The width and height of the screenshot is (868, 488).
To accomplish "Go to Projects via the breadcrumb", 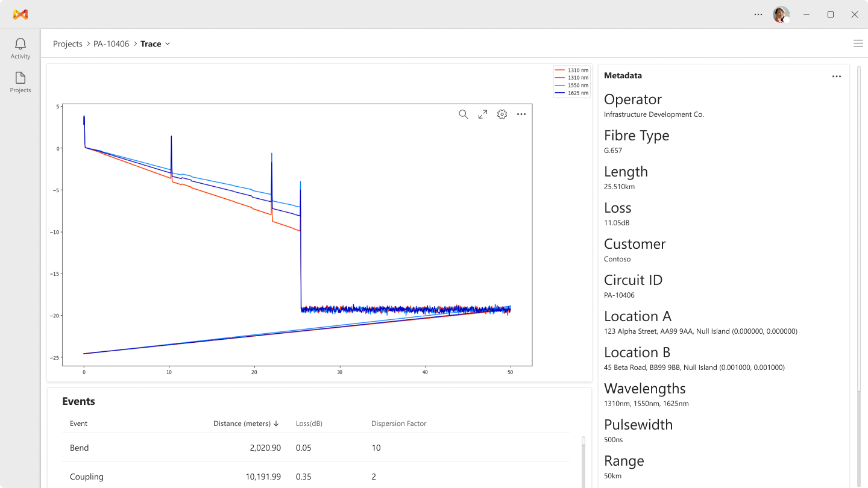I will pos(68,43).
